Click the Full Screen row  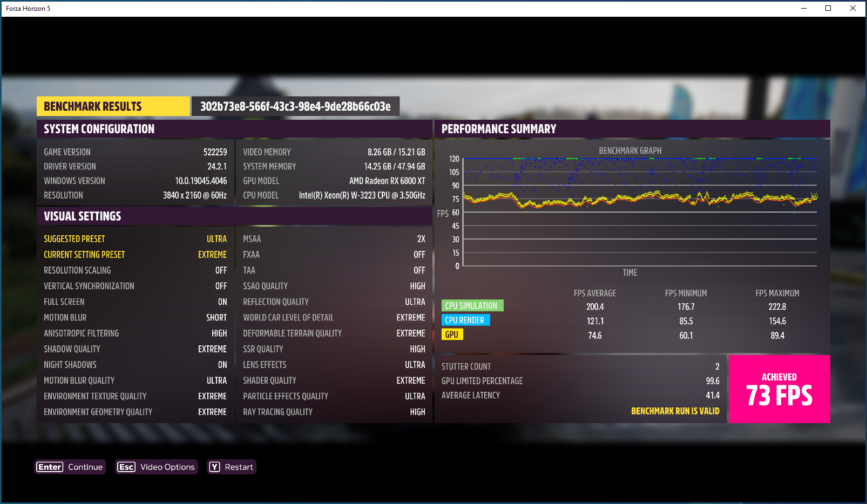136,302
